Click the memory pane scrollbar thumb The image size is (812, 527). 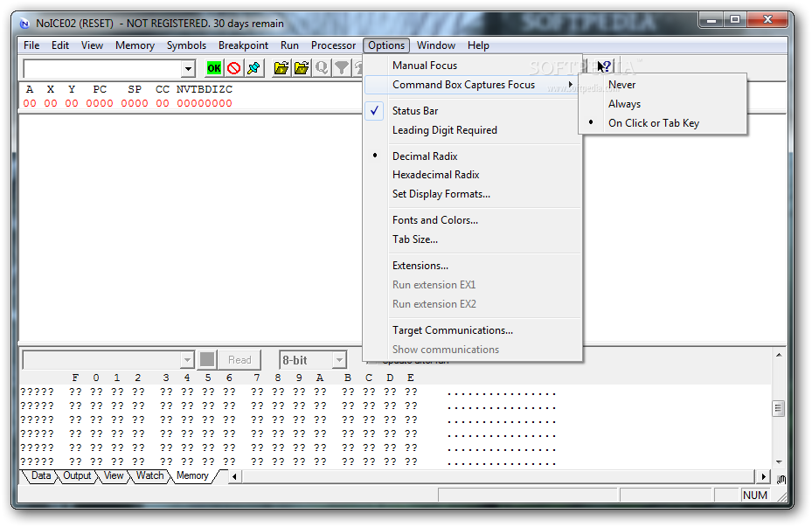(x=778, y=408)
